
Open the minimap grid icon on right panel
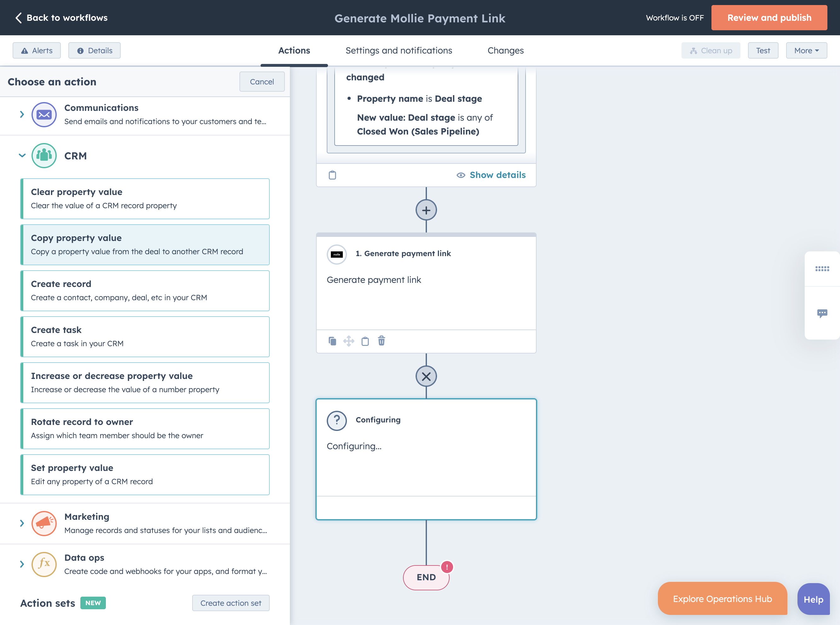[x=822, y=269]
